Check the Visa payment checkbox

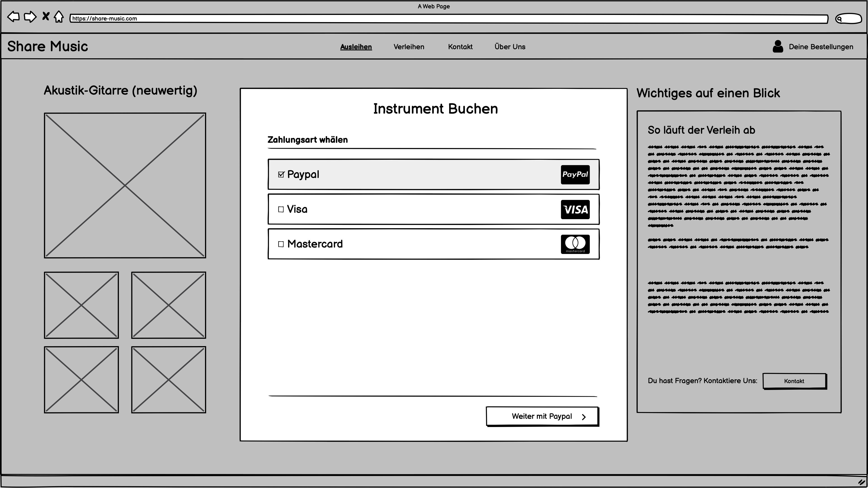tap(281, 209)
